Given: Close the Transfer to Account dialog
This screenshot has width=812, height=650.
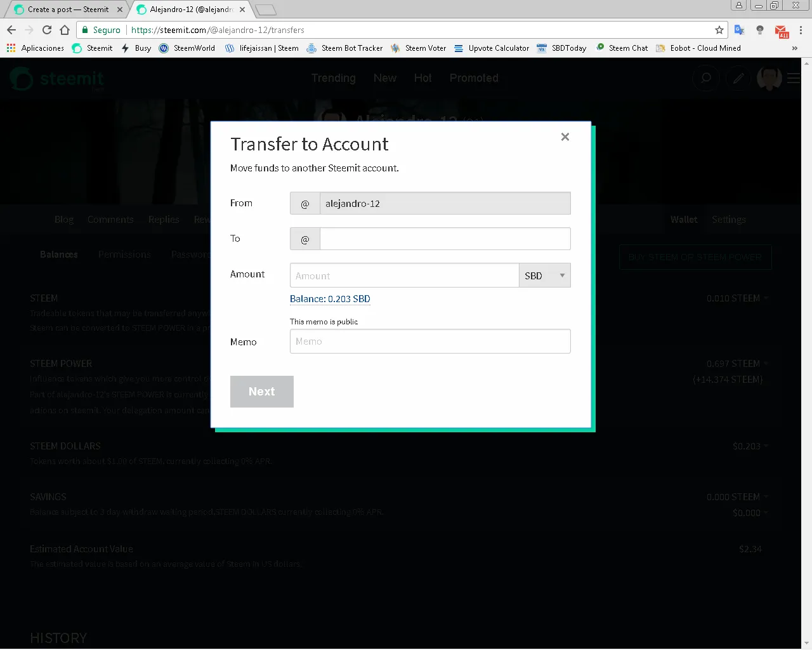Looking at the screenshot, I should coord(565,137).
